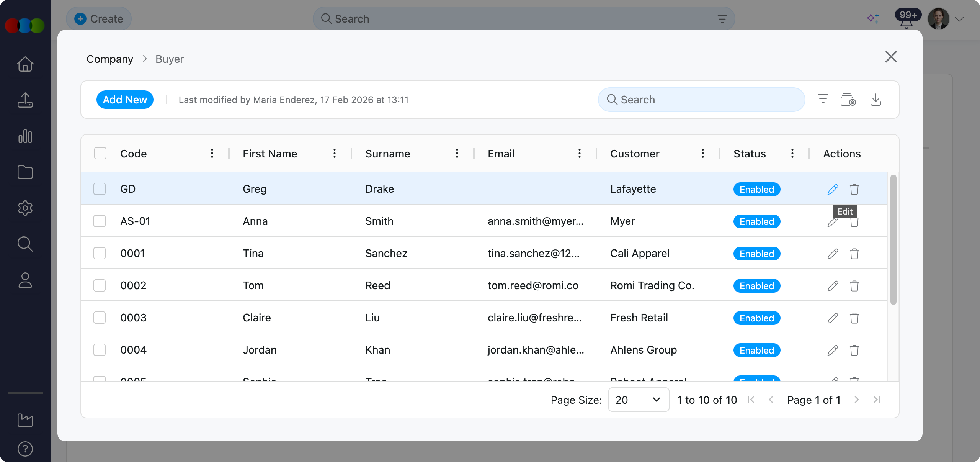
Task: Open the Page Size dropdown
Action: [x=638, y=400]
